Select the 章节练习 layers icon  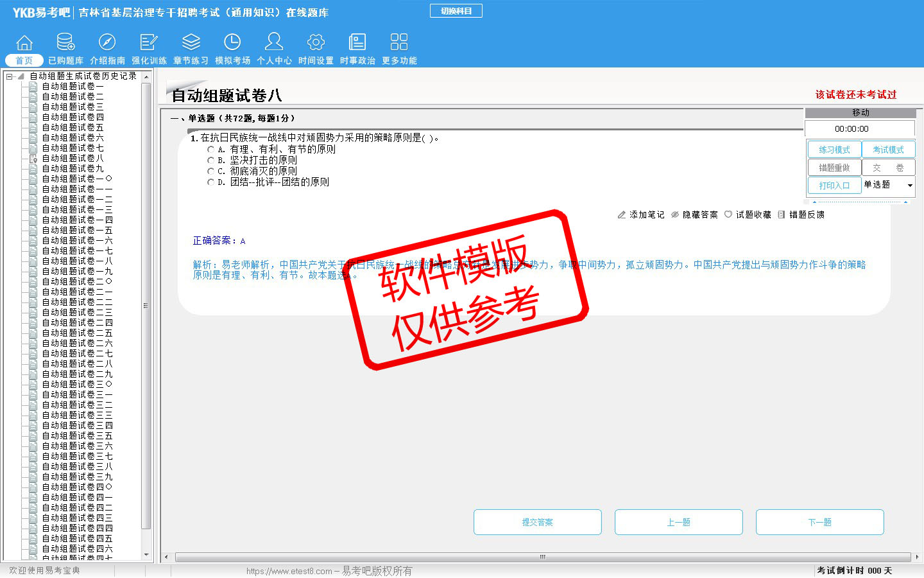click(x=191, y=42)
